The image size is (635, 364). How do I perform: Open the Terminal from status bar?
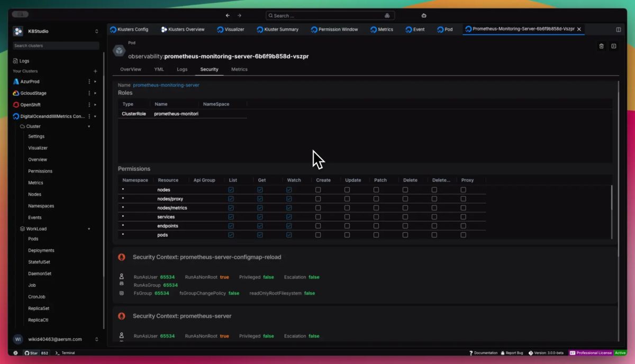(x=65, y=353)
